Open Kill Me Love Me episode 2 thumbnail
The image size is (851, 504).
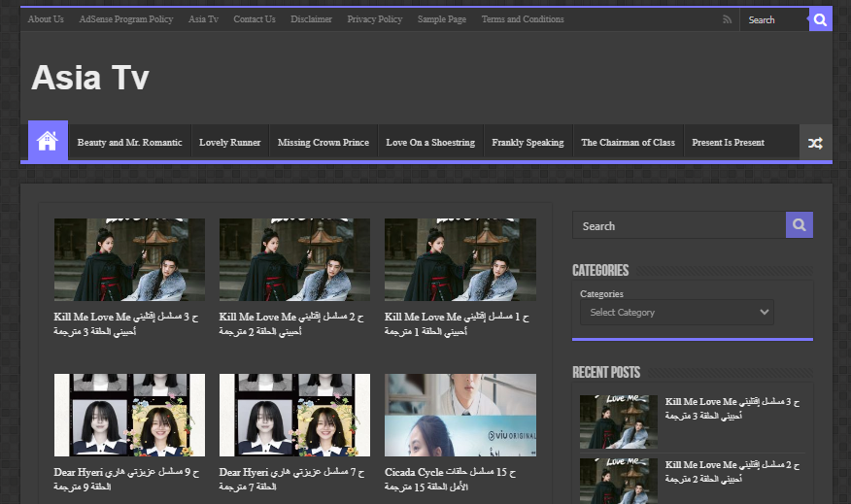click(x=294, y=260)
